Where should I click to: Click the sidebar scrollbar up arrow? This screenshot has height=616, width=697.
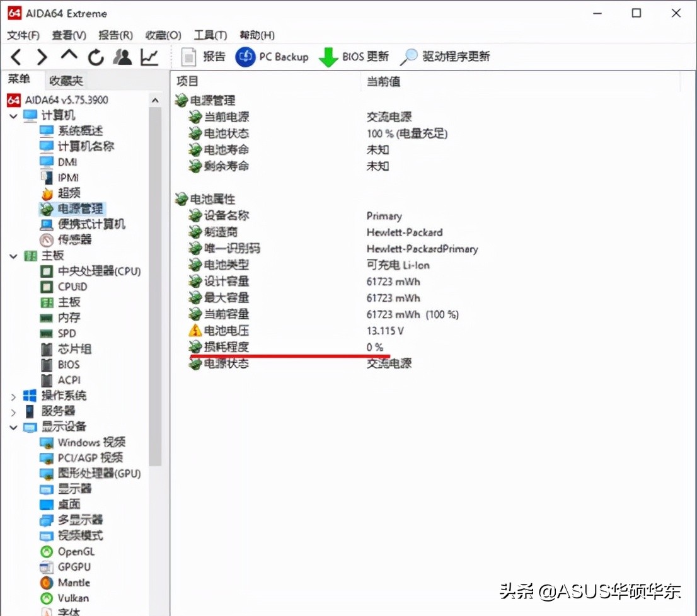pos(155,100)
